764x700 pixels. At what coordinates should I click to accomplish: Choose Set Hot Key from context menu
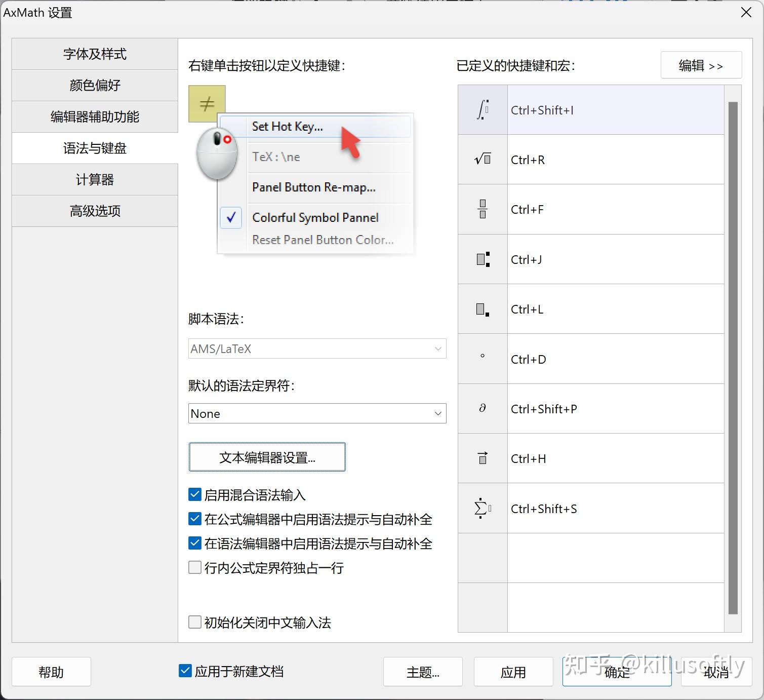pos(287,127)
